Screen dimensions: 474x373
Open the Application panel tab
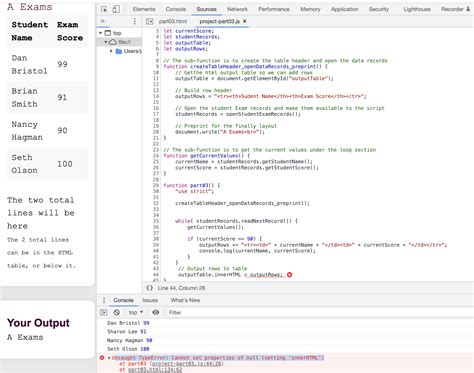pyautogui.click(x=344, y=9)
